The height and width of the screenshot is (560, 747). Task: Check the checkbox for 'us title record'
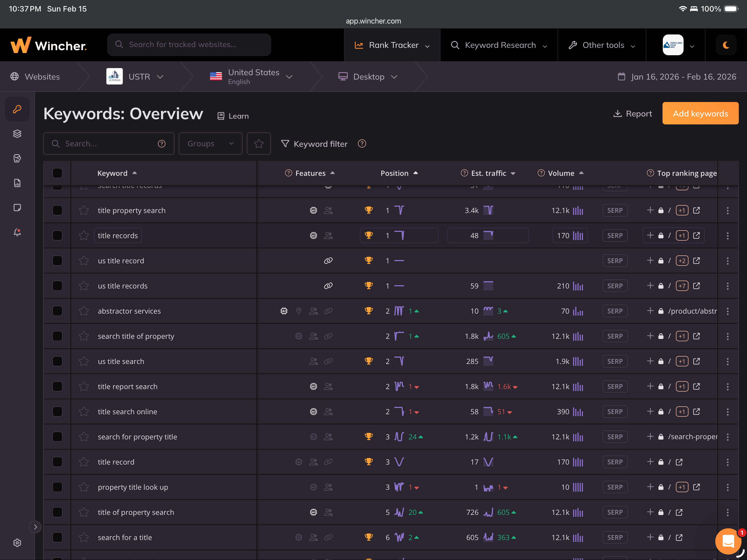(57, 260)
